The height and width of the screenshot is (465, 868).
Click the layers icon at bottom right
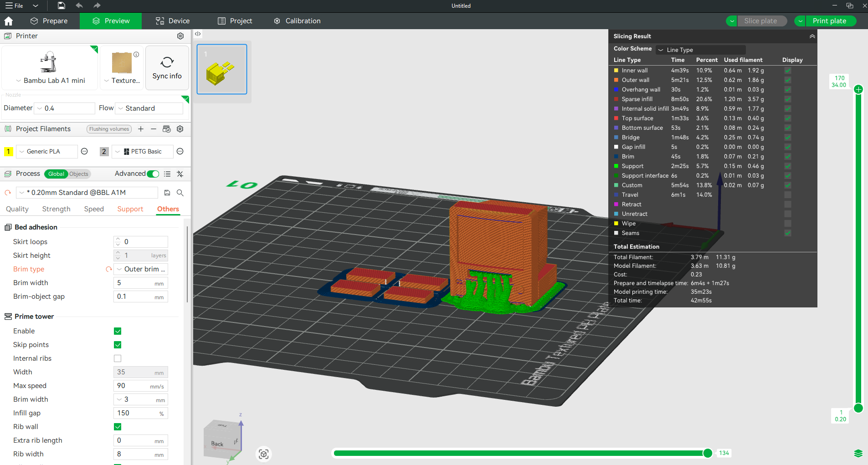pos(858,453)
